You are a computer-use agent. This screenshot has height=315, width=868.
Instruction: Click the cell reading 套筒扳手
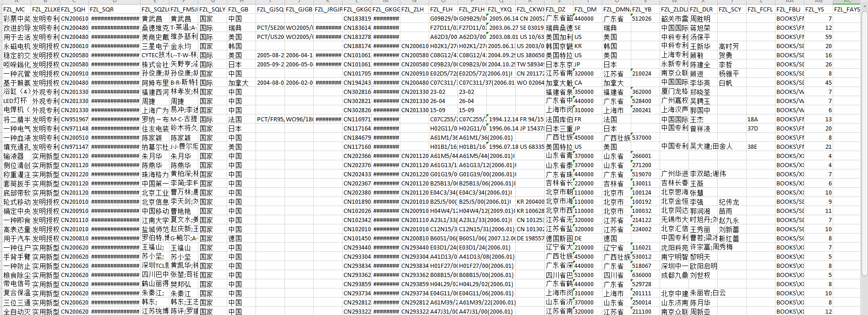[x=16, y=183]
